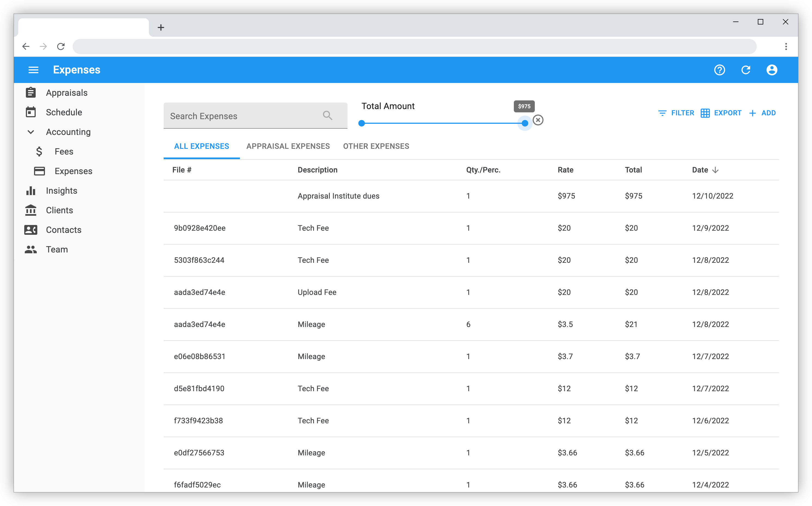Click the Export button
The width and height of the screenshot is (812, 506).
[x=721, y=113]
